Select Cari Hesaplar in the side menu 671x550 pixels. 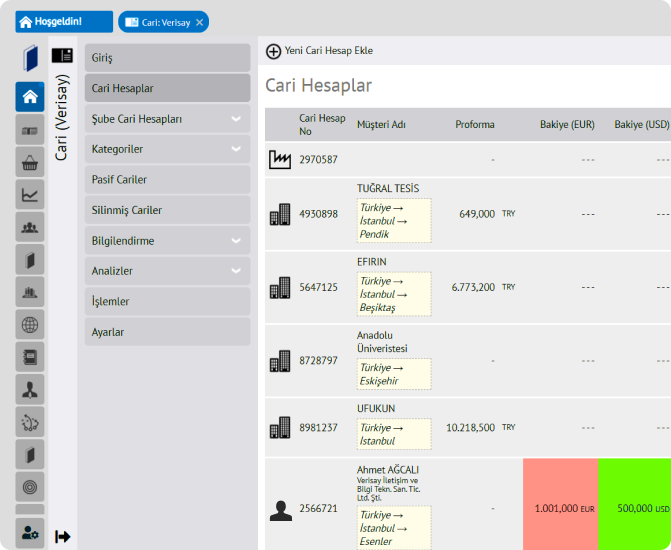(x=167, y=88)
